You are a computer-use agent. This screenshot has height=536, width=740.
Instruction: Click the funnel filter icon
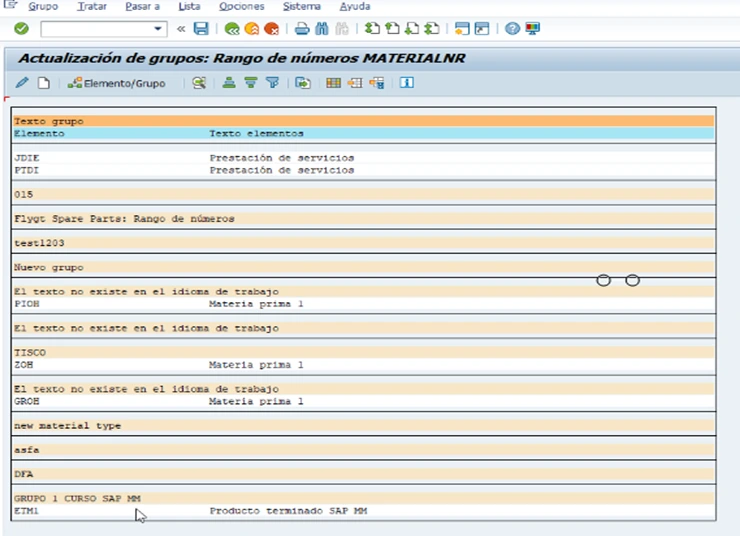coord(272,83)
